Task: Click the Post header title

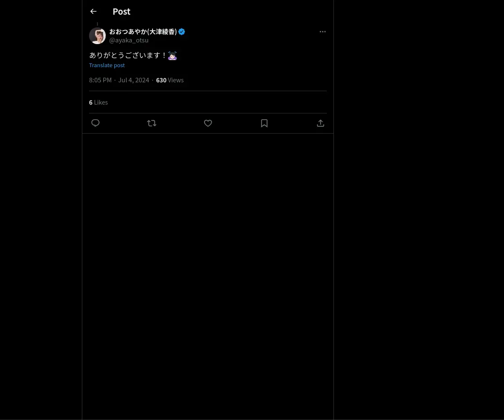Action: click(x=121, y=11)
